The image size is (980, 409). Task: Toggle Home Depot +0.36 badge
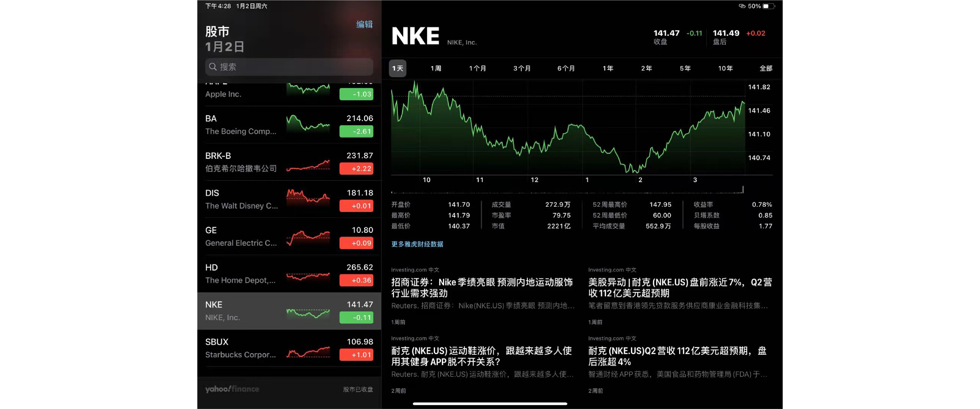click(356, 281)
